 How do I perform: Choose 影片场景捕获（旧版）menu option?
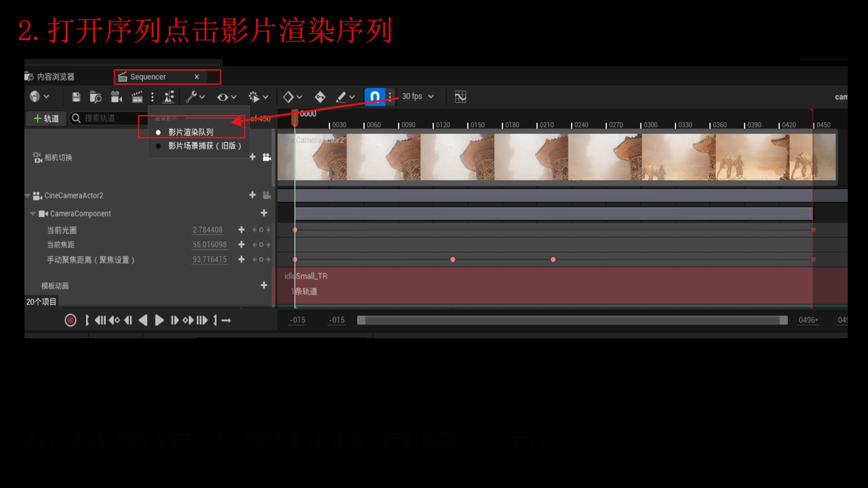(x=199, y=146)
